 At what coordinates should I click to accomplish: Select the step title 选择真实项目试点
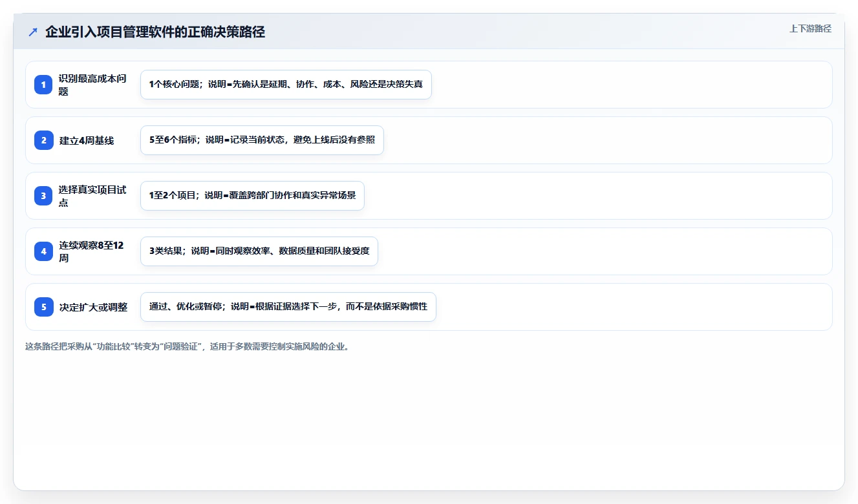(x=92, y=196)
